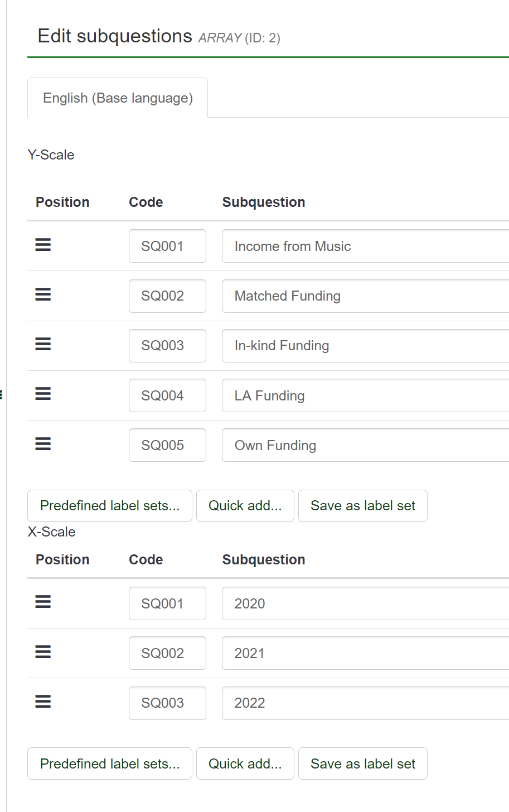The width and height of the screenshot is (509, 812).
Task: Click the 2022 subquestion field
Action: (365, 703)
